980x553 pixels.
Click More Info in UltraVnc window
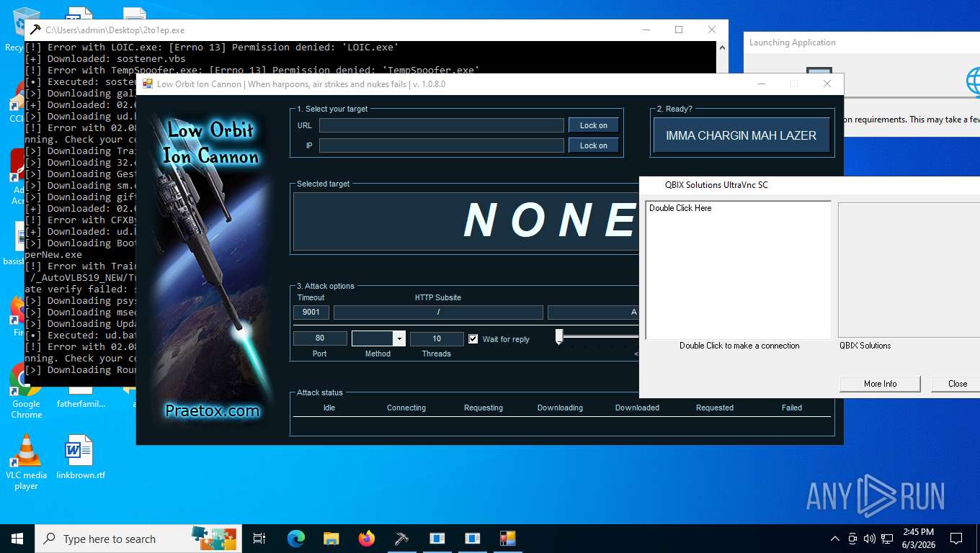coord(880,384)
